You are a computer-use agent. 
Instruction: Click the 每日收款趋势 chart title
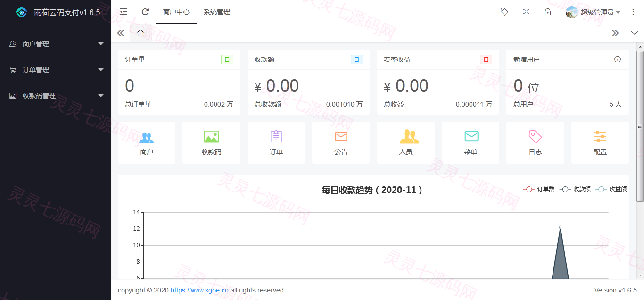[x=372, y=190]
